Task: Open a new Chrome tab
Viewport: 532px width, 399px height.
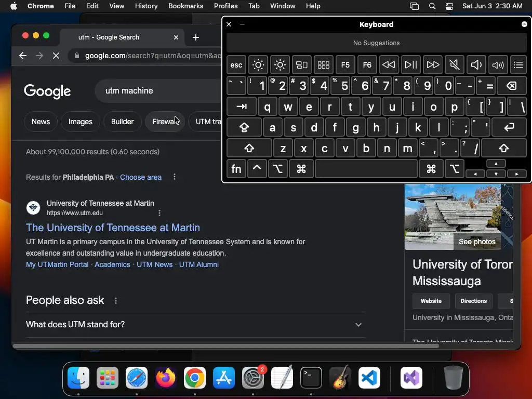Action: 196,37
